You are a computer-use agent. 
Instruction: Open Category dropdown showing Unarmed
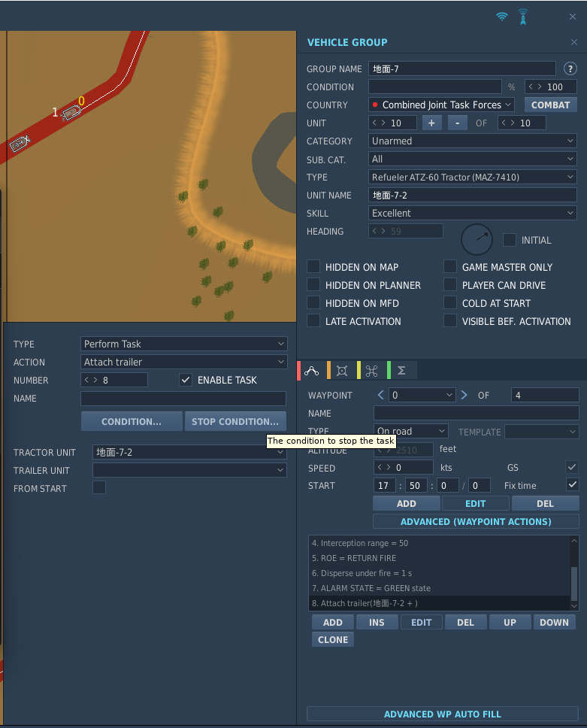point(473,141)
